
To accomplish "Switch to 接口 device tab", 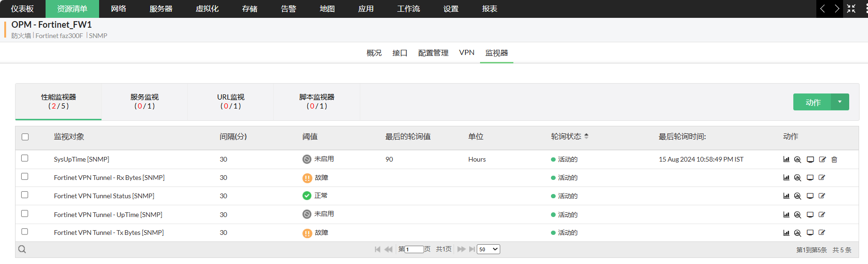I will tap(400, 53).
